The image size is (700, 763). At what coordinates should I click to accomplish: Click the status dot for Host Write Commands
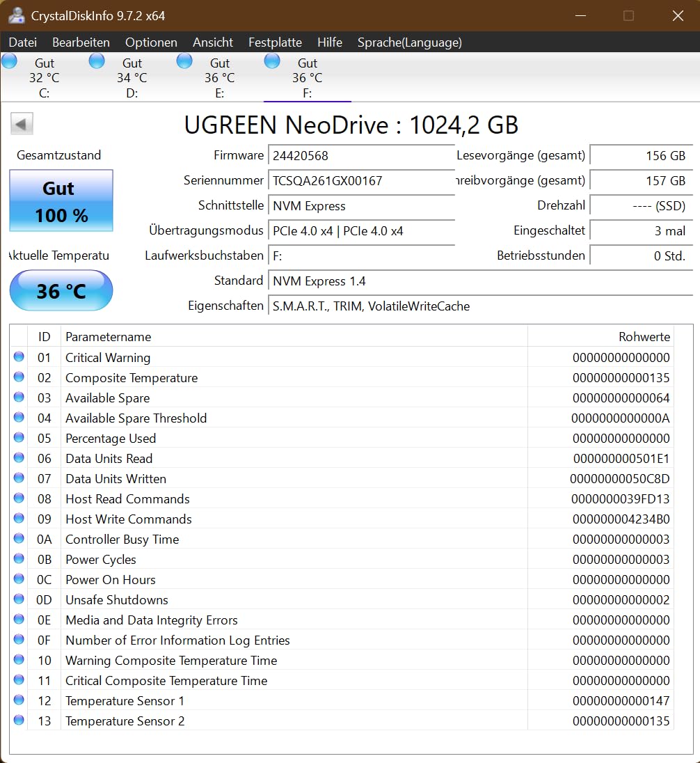tap(19, 518)
